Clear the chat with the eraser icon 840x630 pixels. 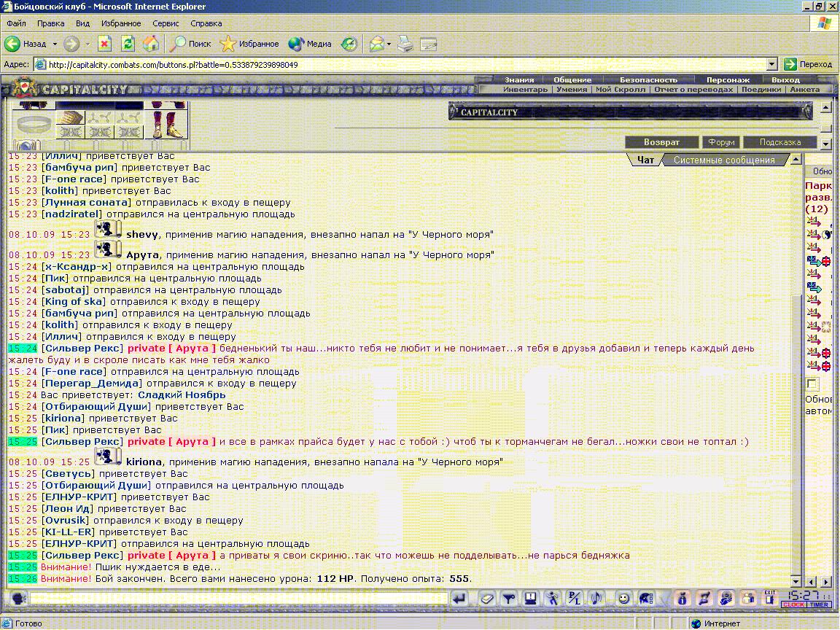[486, 599]
